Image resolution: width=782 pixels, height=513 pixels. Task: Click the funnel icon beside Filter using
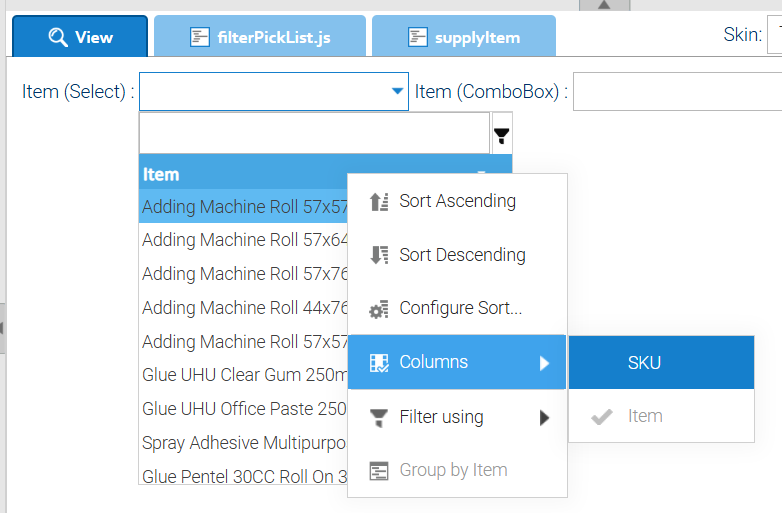(x=379, y=417)
